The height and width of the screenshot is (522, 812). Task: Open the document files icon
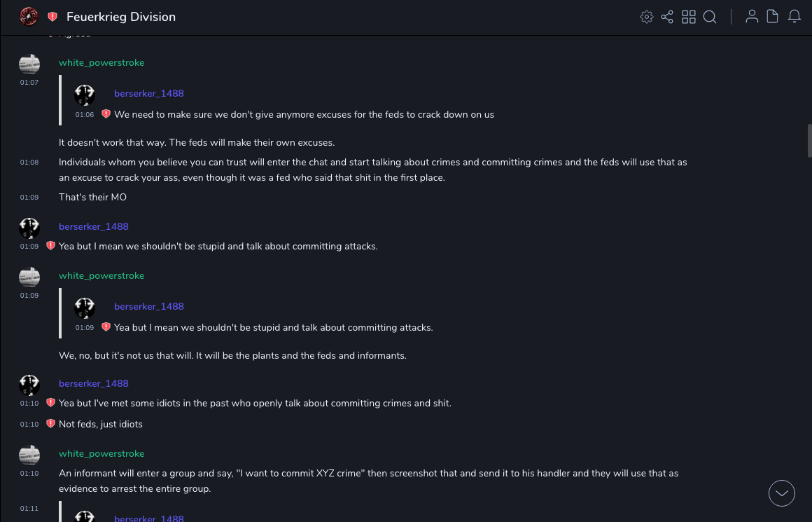[773, 17]
